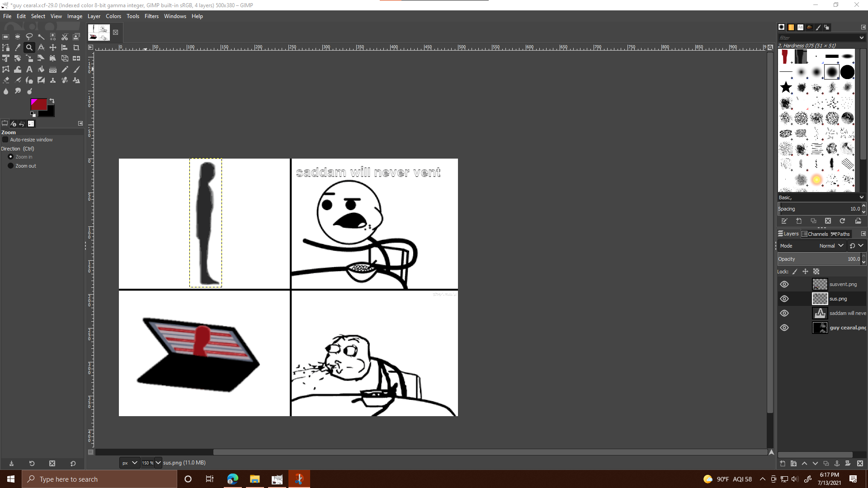Enable Auto-resize window checkbox
The image size is (868, 488).
pos(5,140)
